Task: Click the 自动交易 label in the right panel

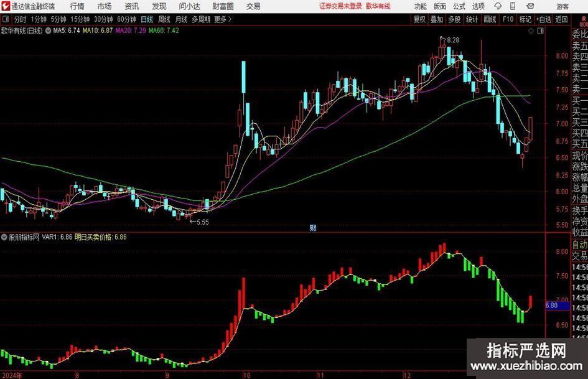Action: (580, 250)
